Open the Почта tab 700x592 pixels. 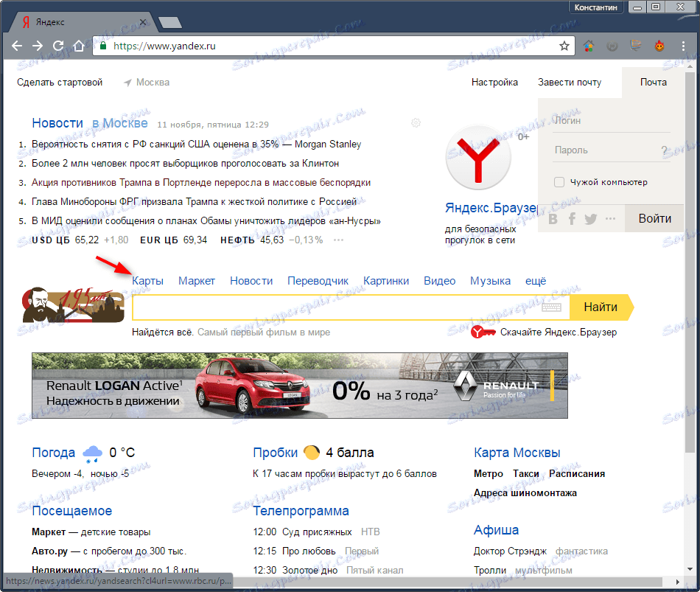tap(653, 83)
